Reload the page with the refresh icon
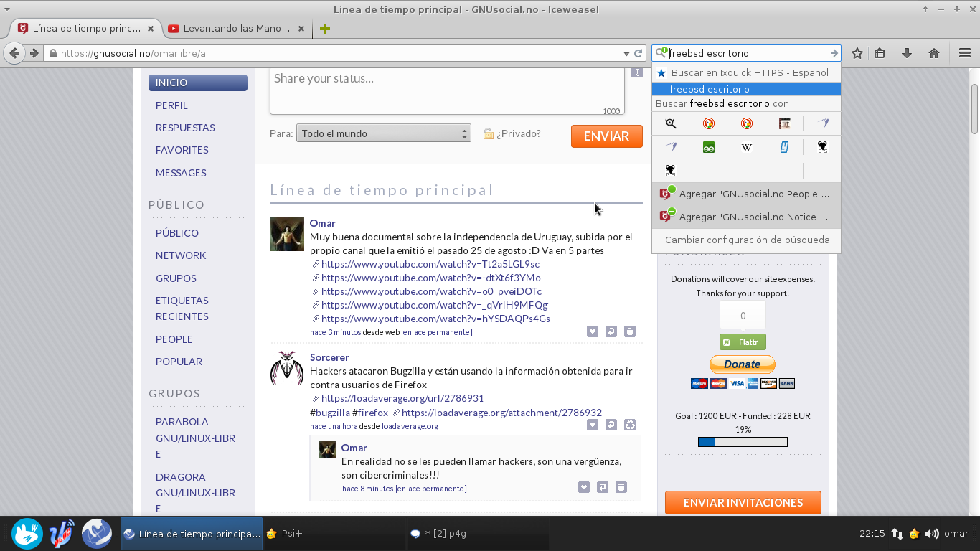This screenshot has width=980, height=551. click(x=638, y=53)
